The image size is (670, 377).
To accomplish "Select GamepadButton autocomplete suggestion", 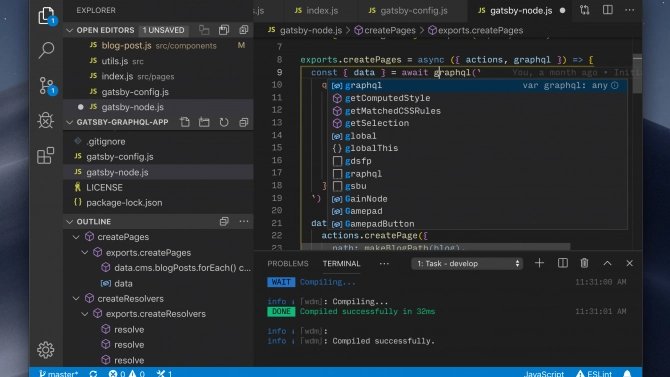I will coord(477,224).
